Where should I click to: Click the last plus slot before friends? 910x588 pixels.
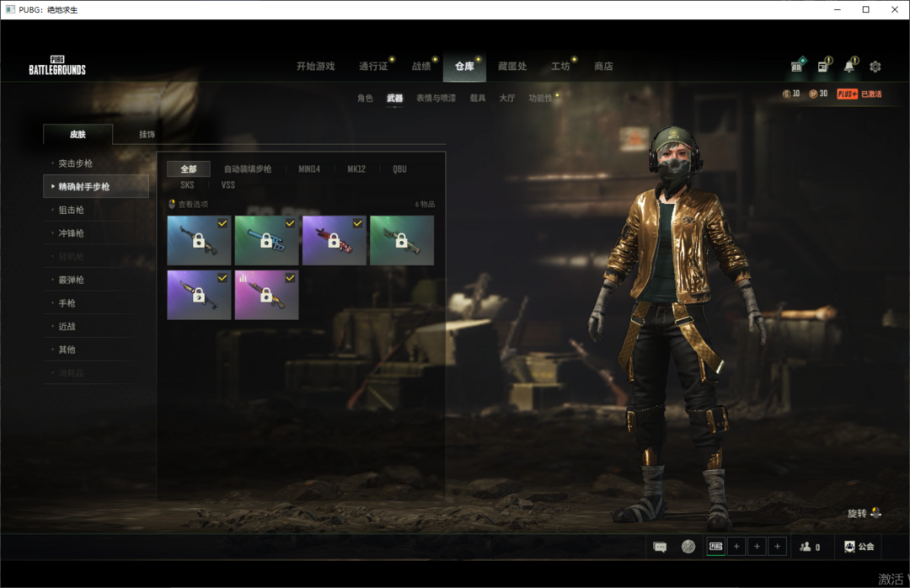pyautogui.click(x=777, y=546)
